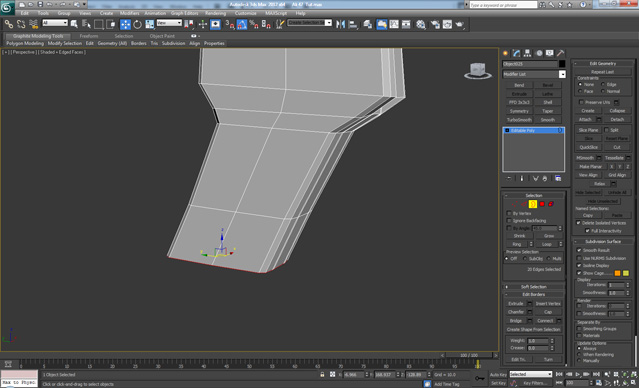The width and height of the screenshot is (639, 388).
Task: Open the selection filter All dropdown
Action: pyautogui.click(x=55, y=23)
